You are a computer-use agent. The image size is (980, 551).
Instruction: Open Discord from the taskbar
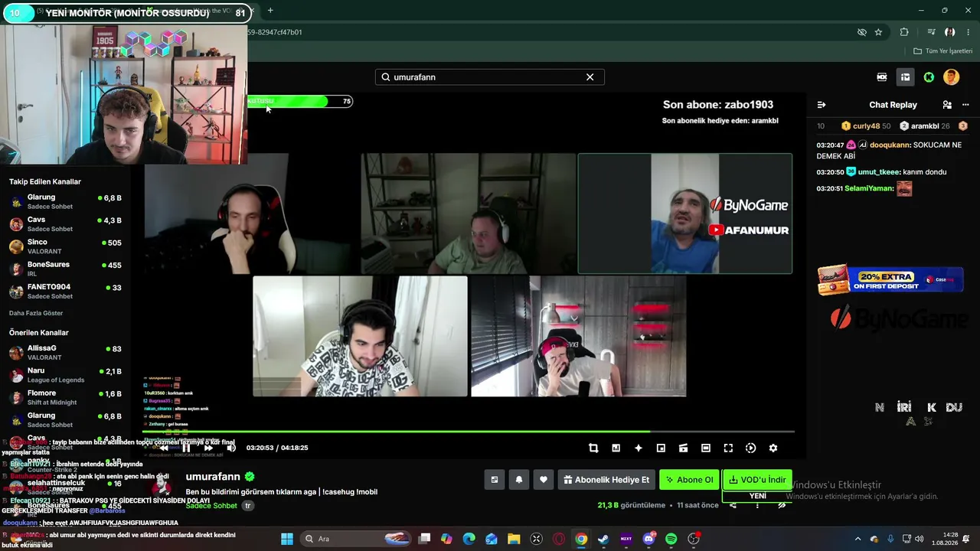(x=648, y=540)
